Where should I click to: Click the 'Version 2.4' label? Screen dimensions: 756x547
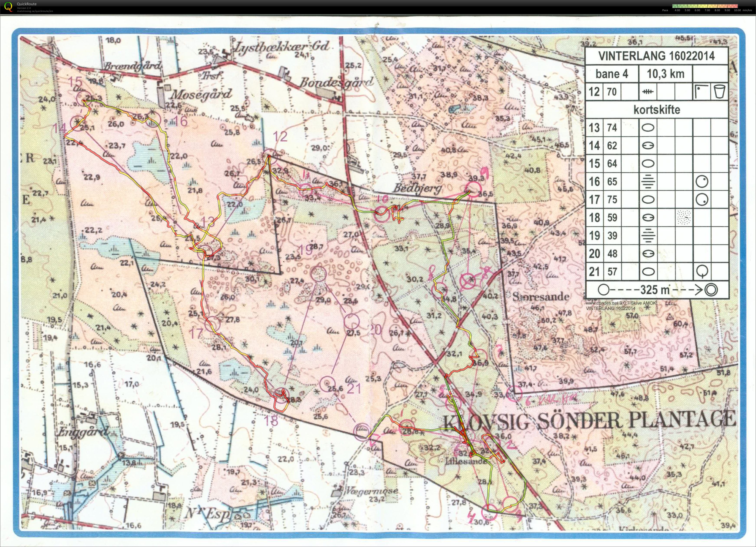(24, 8)
